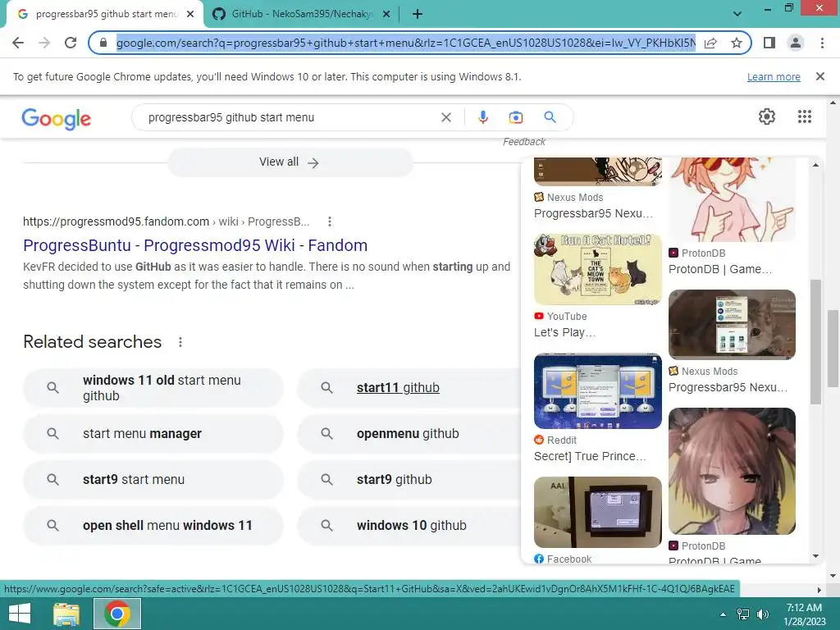The image size is (840, 630).
Task: Open File Explorer from the taskbar
Action: pos(66,614)
